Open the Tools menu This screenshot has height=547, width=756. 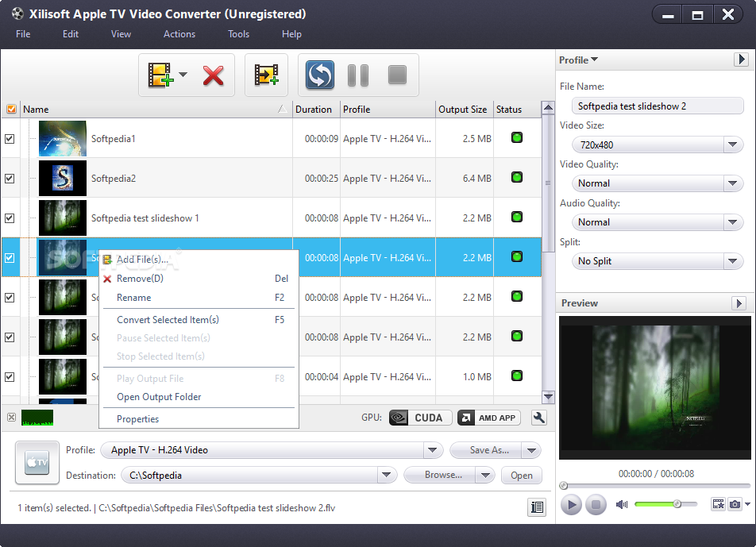point(239,34)
